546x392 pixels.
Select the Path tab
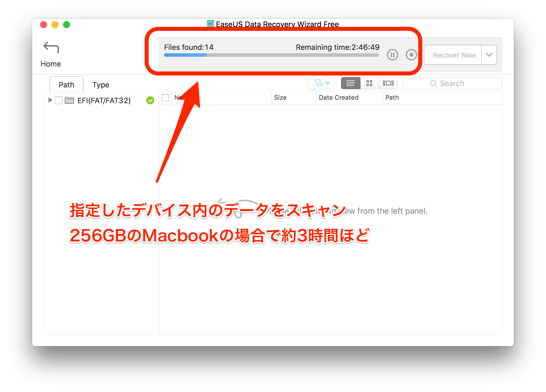67,85
